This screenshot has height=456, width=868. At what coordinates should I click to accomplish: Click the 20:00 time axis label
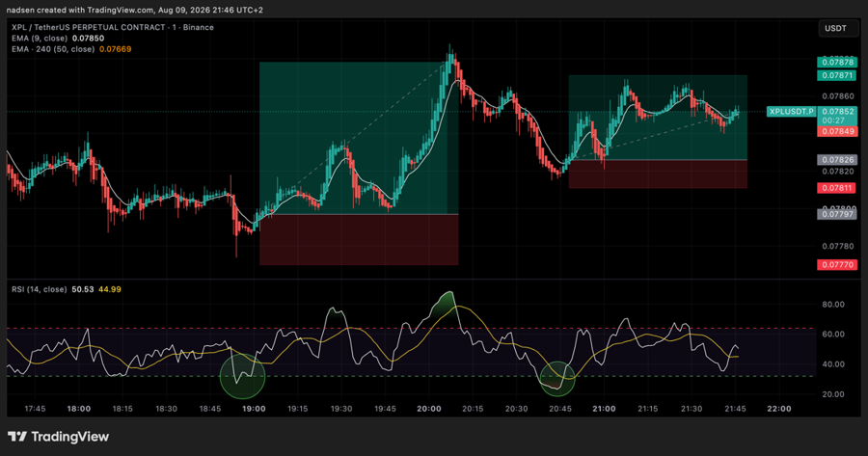click(428, 409)
